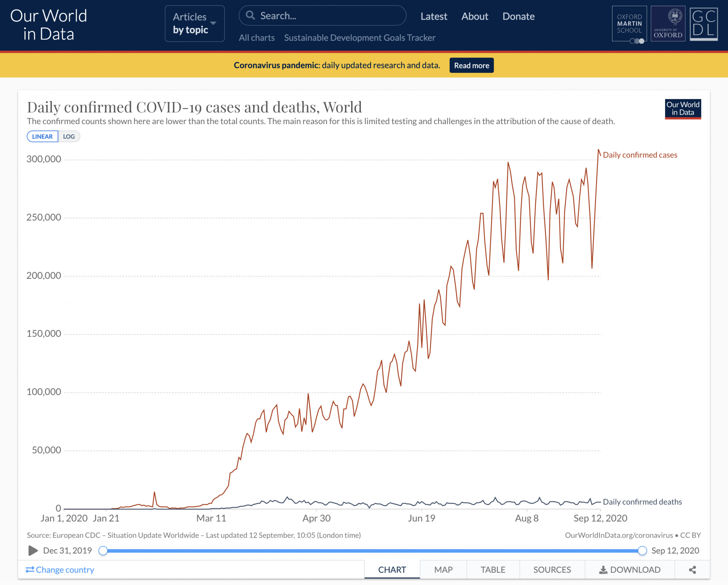This screenshot has height=585, width=728.
Task: Open the TABLE tab
Action: pos(493,570)
